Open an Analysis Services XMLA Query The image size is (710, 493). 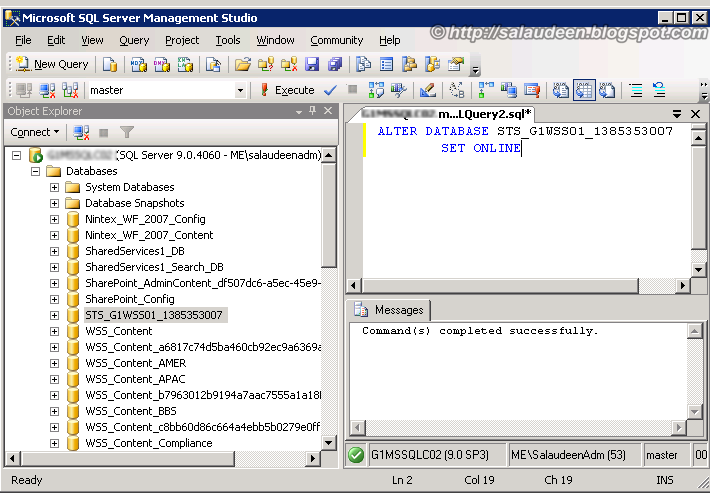point(185,65)
